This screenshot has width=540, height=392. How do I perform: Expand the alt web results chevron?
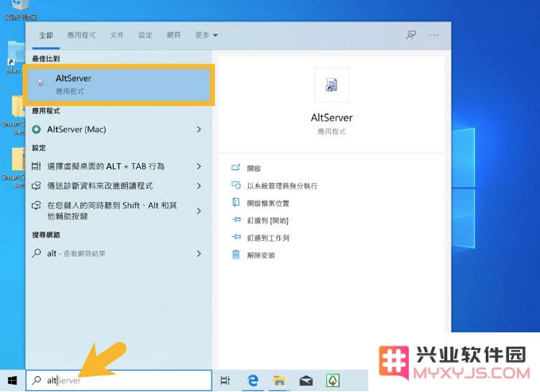199,254
